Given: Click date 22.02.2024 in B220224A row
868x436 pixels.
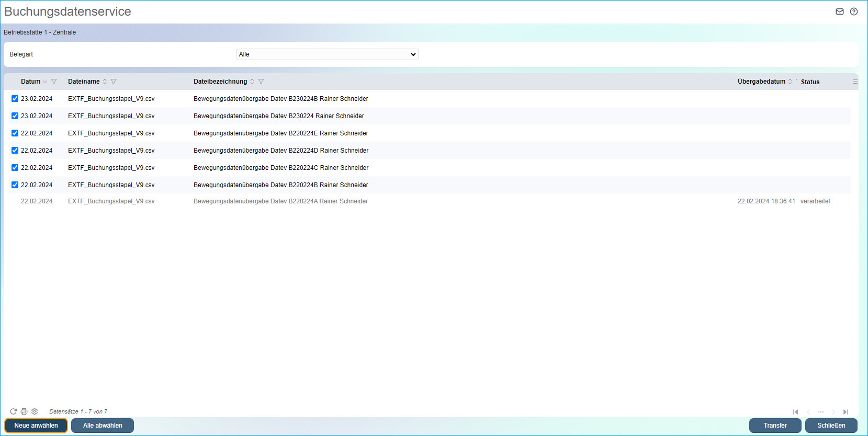Looking at the screenshot, I should (37, 201).
